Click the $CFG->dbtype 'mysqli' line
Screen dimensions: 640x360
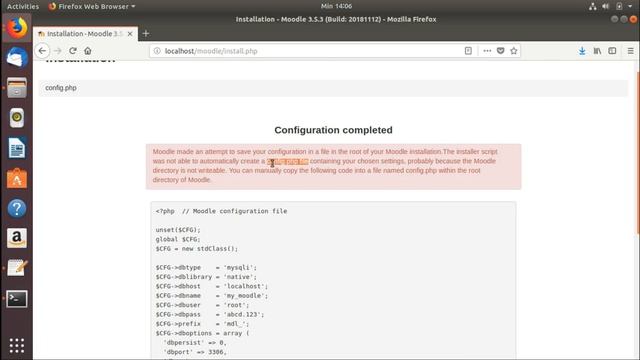point(206,267)
